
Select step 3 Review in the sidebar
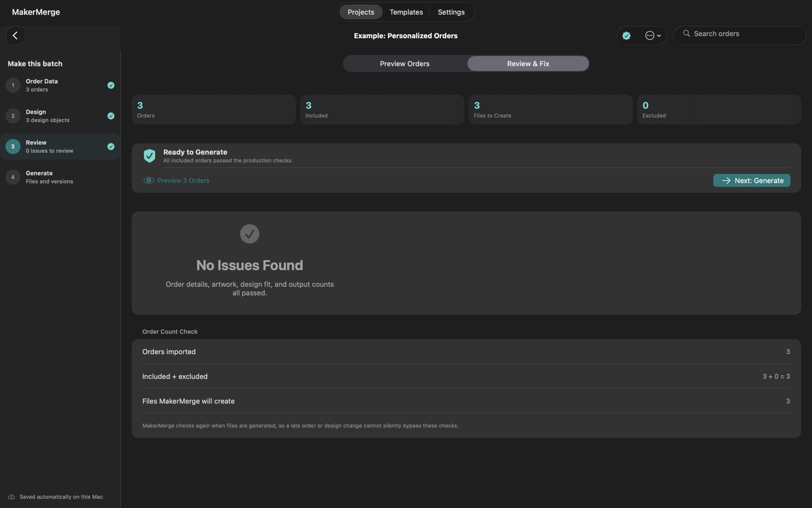click(x=60, y=146)
